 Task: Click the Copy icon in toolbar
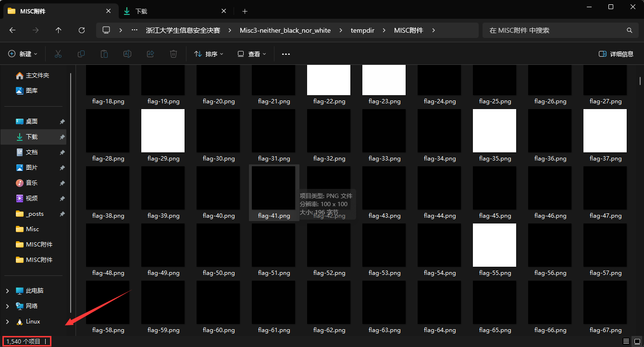pyautogui.click(x=81, y=54)
